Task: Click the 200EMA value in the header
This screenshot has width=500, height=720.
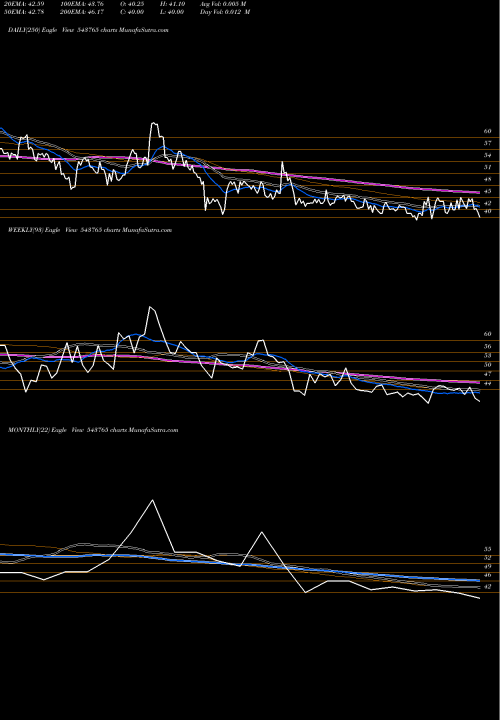Action: tap(81, 12)
